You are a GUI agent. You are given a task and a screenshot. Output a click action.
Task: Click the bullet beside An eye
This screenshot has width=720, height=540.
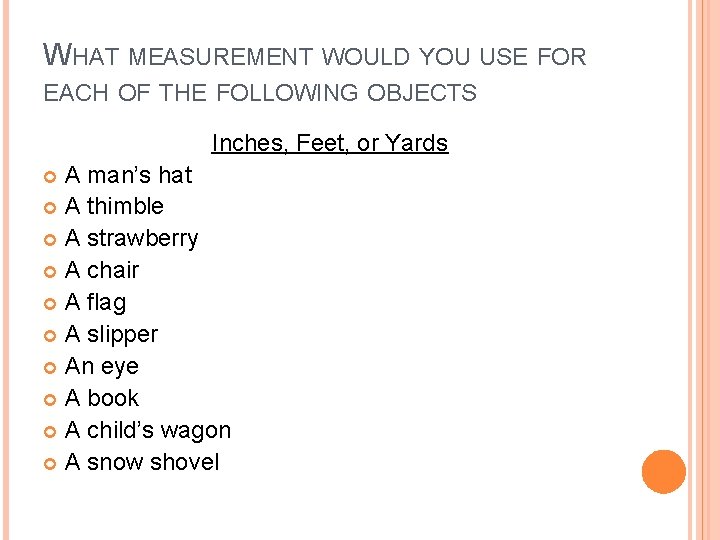click(x=50, y=367)
